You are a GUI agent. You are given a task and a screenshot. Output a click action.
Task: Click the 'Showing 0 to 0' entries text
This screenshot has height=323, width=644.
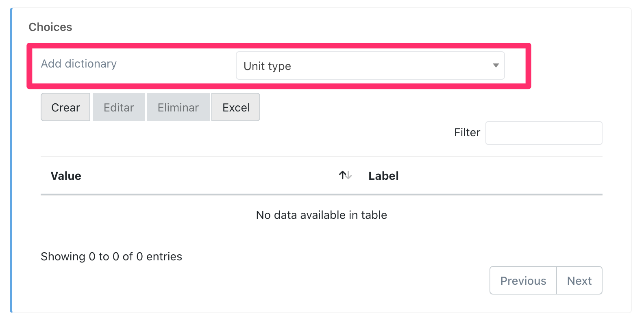[111, 257]
